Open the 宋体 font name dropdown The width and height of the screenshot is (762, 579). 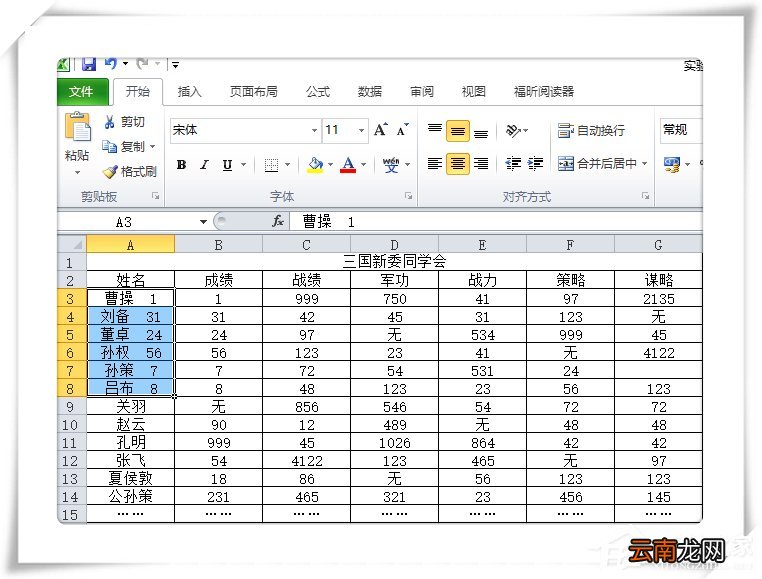tap(314, 130)
